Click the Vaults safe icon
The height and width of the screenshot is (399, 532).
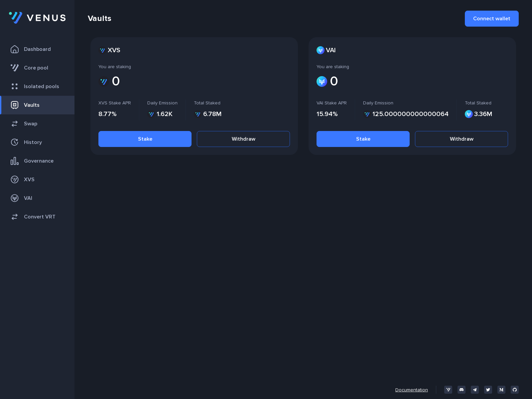pos(15,105)
